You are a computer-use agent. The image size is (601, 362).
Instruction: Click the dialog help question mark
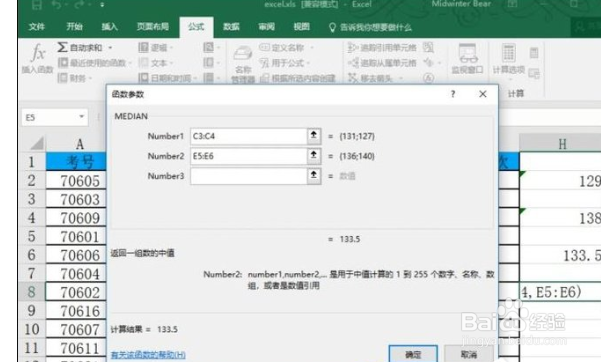[x=453, y=94]
